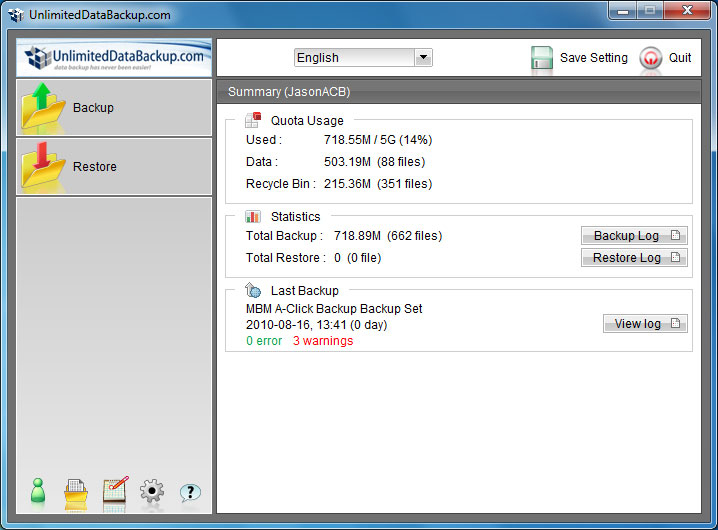Open the help question mark icon
Image resolution: width=718 pixels, height=530 pixels.
point(190,492)
